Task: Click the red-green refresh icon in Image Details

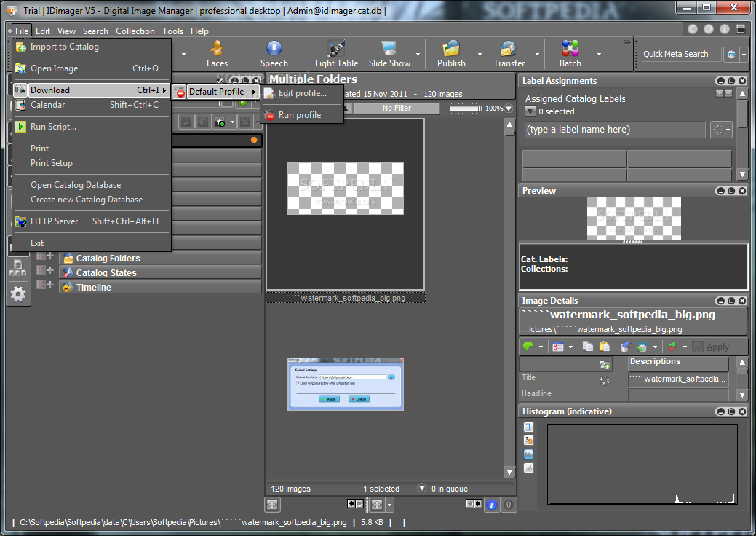Action: 672,347
